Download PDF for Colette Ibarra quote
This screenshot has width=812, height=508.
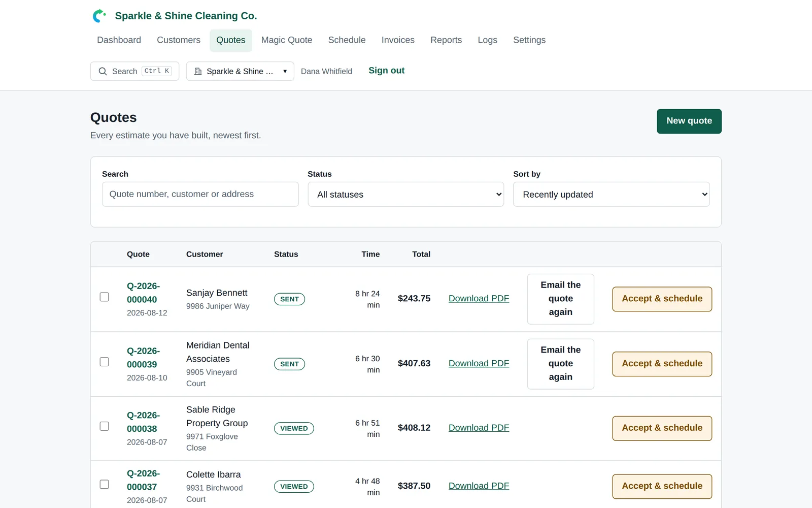click(479, 486)
